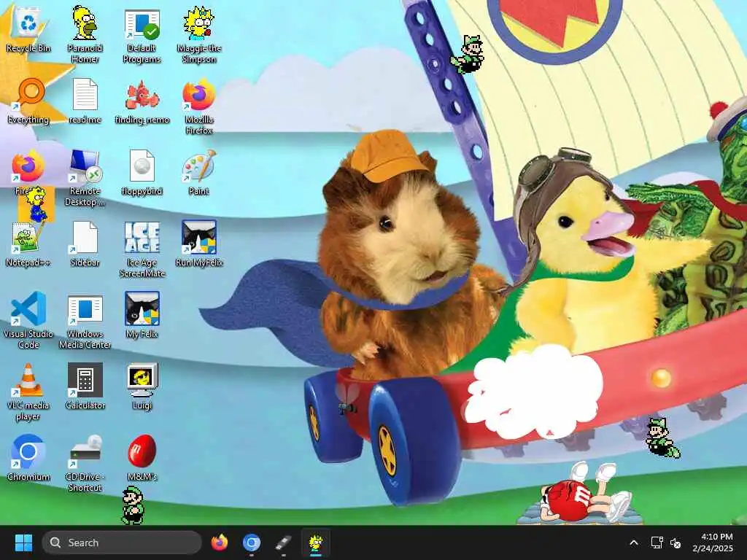Select the finding_nemo desktop icon
The height and width of the screenshot is (560, 747).
pos(142,102)
